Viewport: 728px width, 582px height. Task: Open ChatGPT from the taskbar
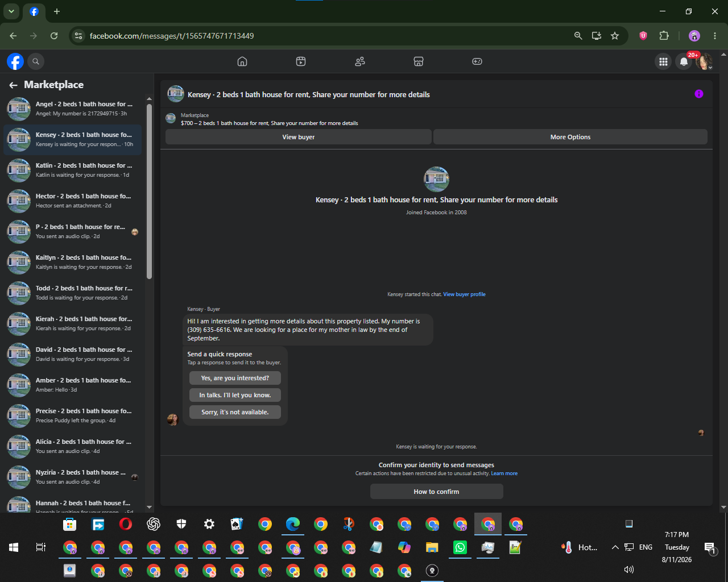(154, 524)
